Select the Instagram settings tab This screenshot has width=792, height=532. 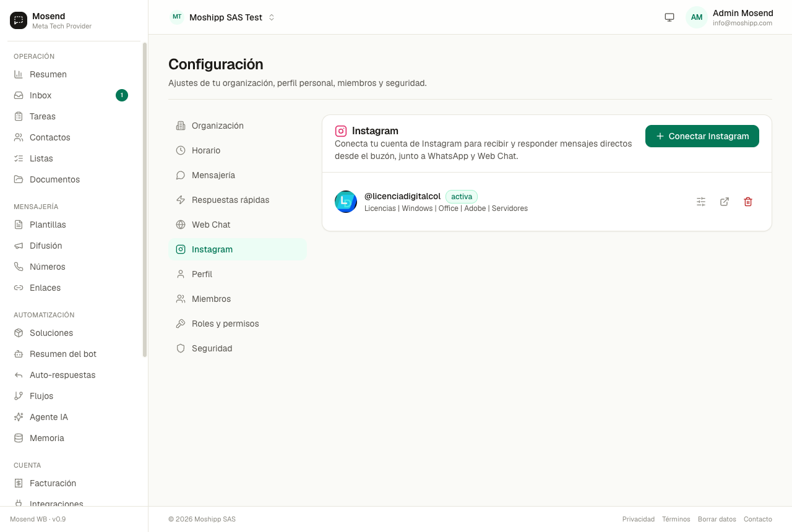[x=238, y=249]
